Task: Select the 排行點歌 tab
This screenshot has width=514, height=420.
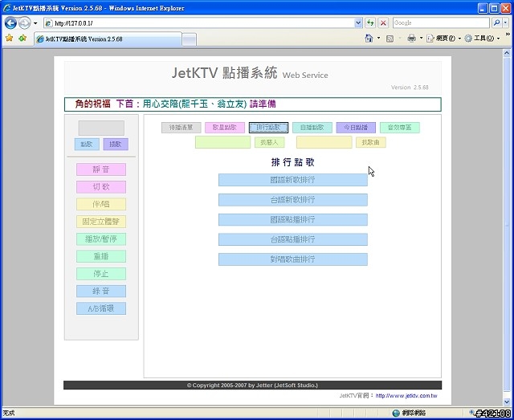Action: pos(268,128)
